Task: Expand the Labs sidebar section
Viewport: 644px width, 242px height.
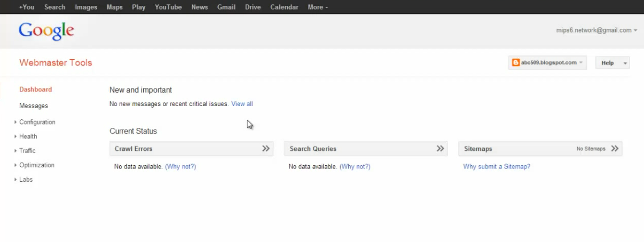Action: pos(26,180)
